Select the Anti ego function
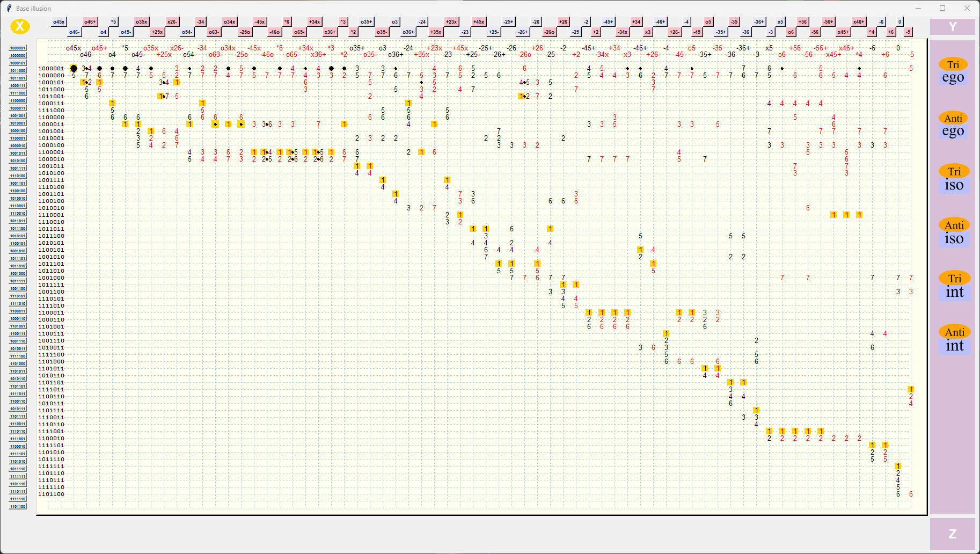 (954, 124)
